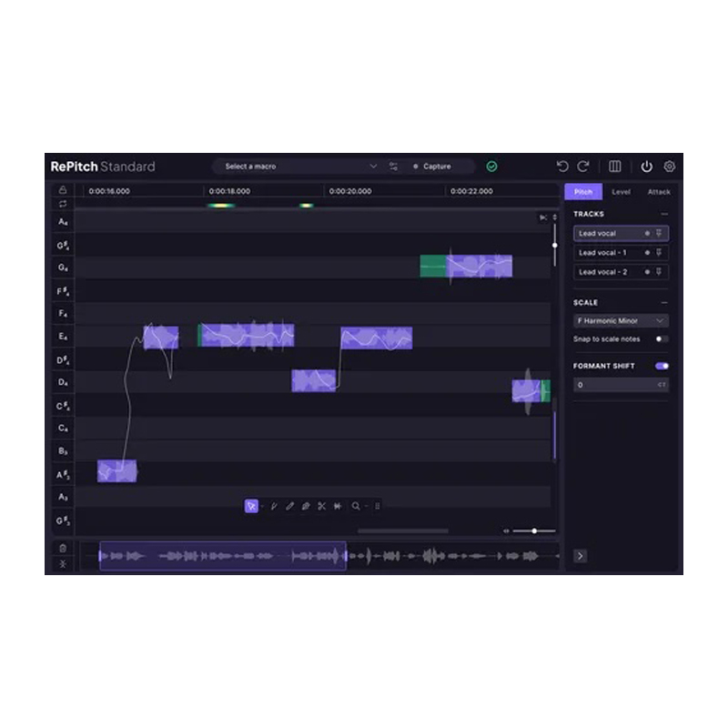Viewport: 728px width, 728px height.
Task: Collapse the Tracks section
Action: click(x=664, y=214)
